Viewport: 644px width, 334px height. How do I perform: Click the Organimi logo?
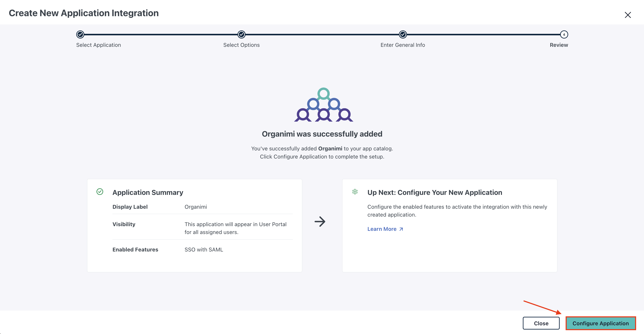[x=323, y=105]
